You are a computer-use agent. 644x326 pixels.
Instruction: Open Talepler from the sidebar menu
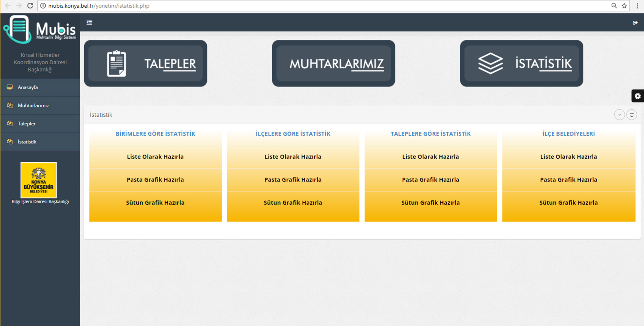[x=40, y=124]
